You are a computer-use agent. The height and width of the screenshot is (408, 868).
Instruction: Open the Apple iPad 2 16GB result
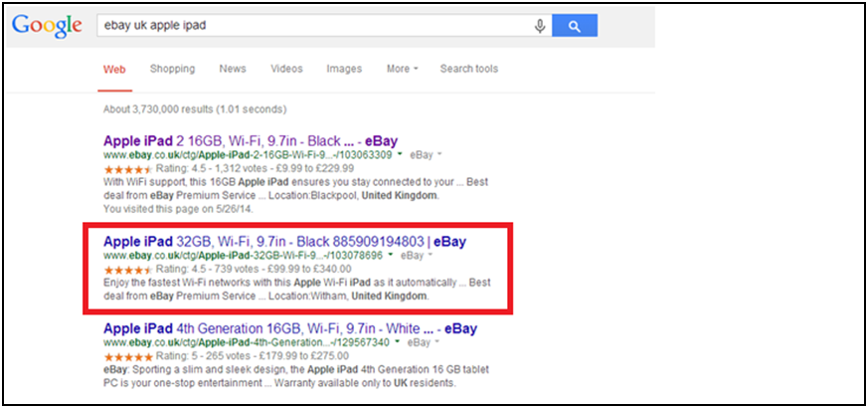[x=251, y=141]
